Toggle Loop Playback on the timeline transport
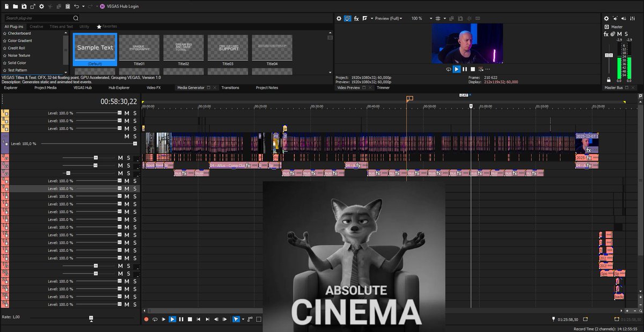644x332 pixels. 155,319
